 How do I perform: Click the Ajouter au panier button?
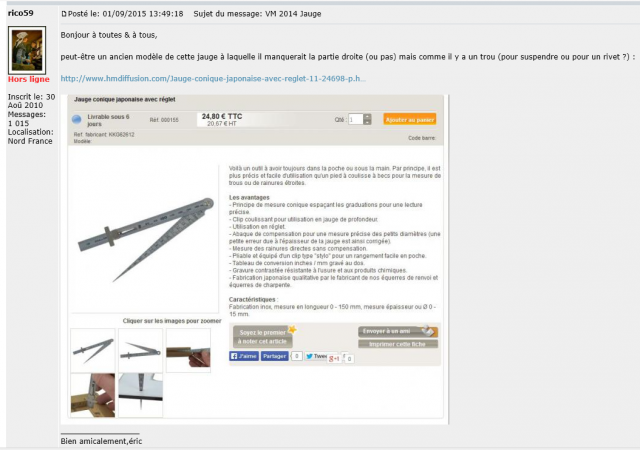(410, 119)
